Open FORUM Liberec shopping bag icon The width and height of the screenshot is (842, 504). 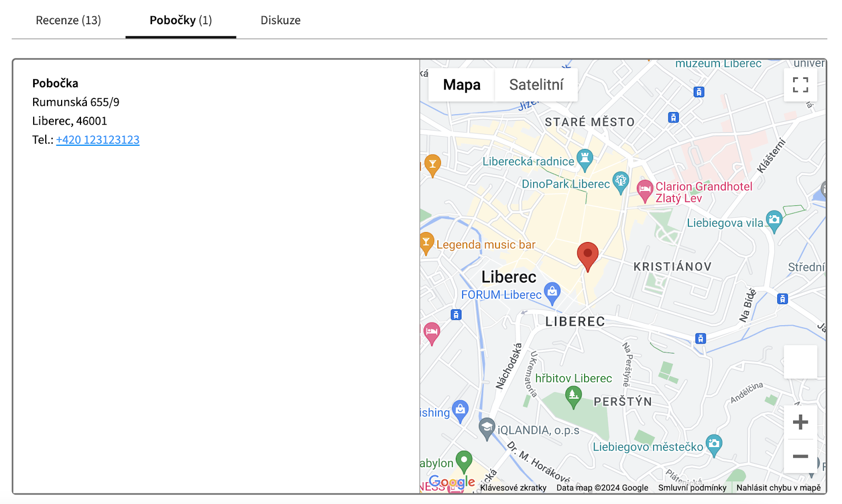[552, 294]
